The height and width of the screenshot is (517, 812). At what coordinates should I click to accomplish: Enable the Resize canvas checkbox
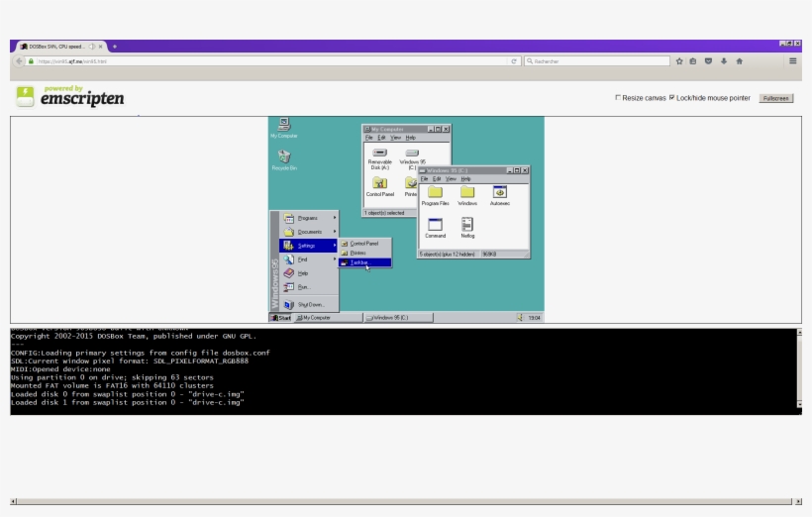(618, 97)
